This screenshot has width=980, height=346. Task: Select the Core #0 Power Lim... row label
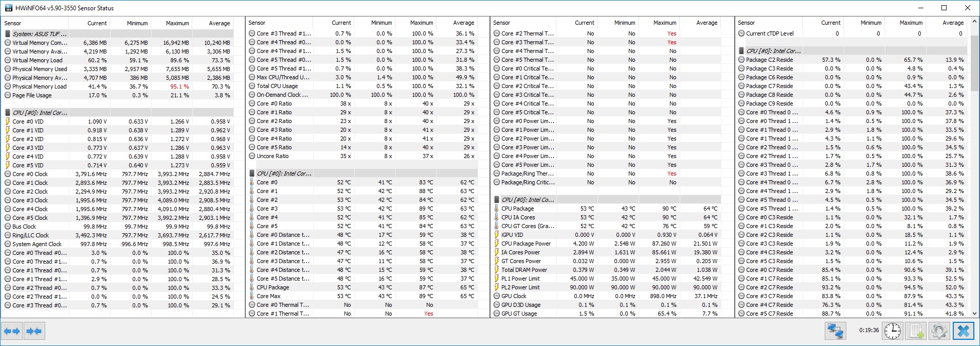528,121
